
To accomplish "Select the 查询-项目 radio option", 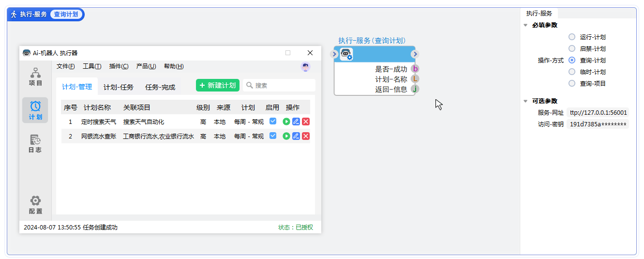I will click(572, 83).
